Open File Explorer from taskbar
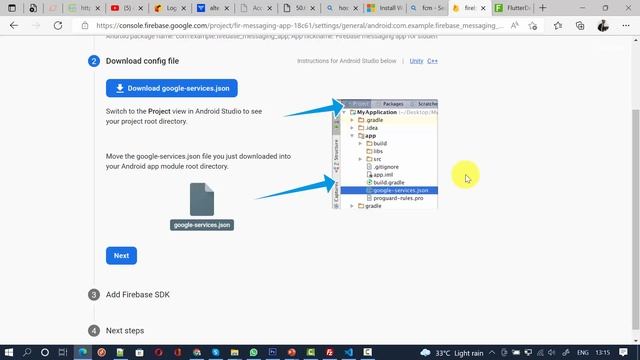 (x=234, y=352)
